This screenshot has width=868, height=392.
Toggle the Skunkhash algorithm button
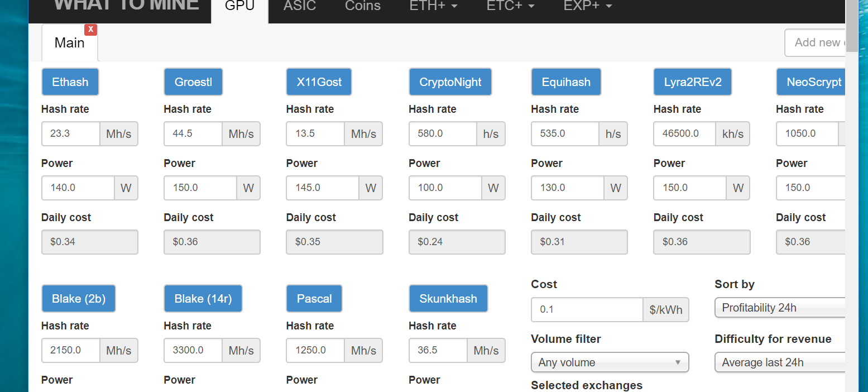point(448,299)
